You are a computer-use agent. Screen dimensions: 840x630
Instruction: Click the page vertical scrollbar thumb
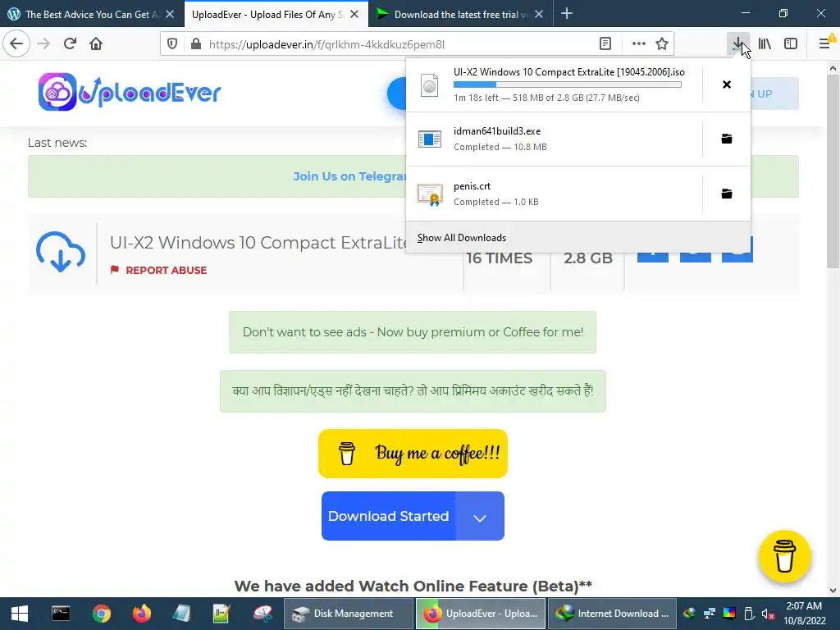[x=833, y=171]
